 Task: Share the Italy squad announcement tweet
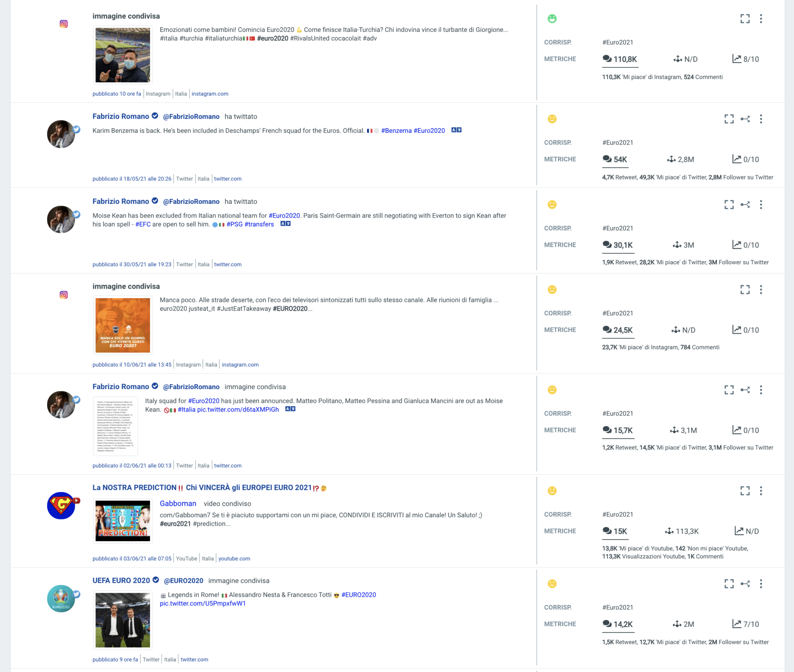(745, 390)
